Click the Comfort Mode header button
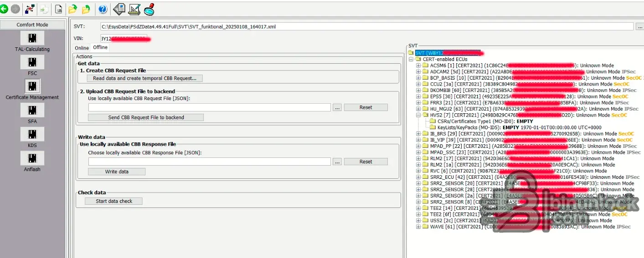Image resolution: width=644 pixels, height=258 pixels. click(x=32, y=25)
